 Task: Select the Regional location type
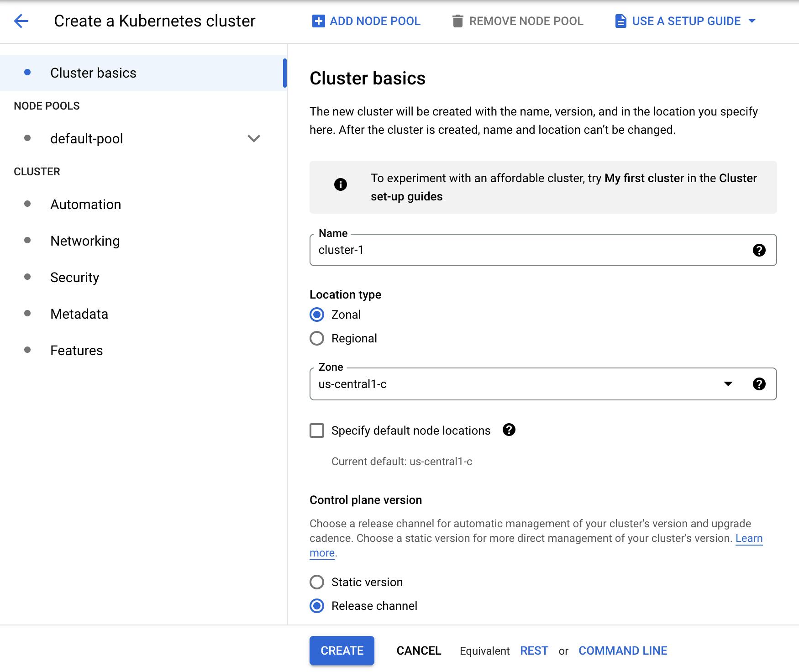[317, 338]
